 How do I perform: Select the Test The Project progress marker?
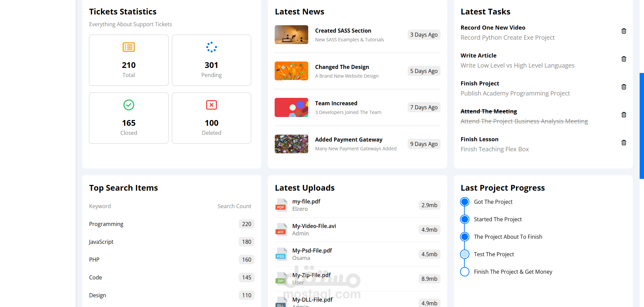click(x=465, y=254)
